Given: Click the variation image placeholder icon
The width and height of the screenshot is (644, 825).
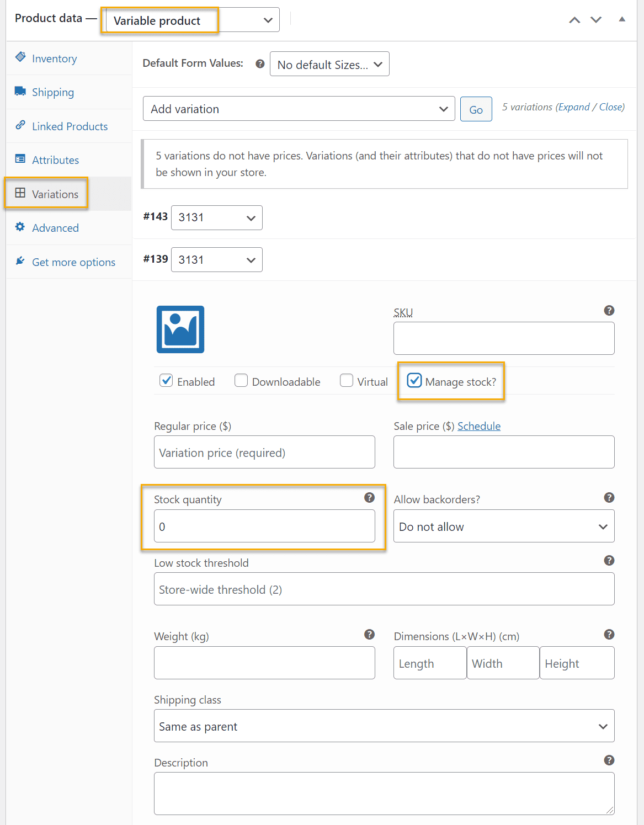Looking at the screenshot, I should 180,329.
